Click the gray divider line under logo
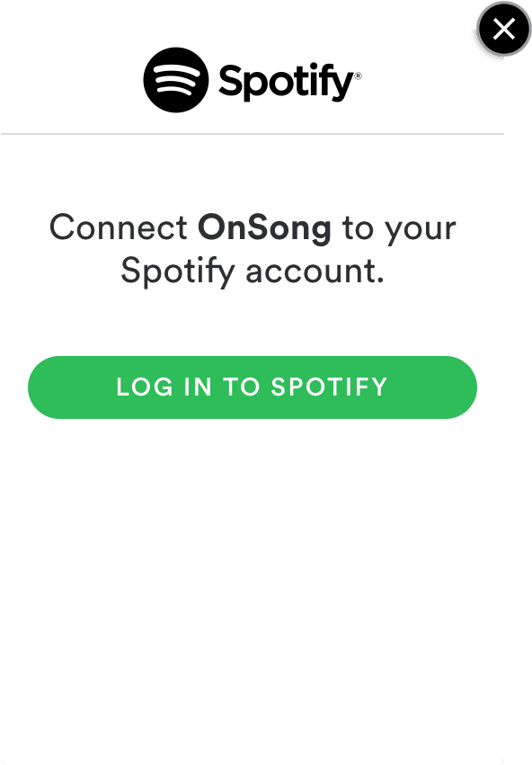This screenshot has height=765, width=532. point(253,133)
